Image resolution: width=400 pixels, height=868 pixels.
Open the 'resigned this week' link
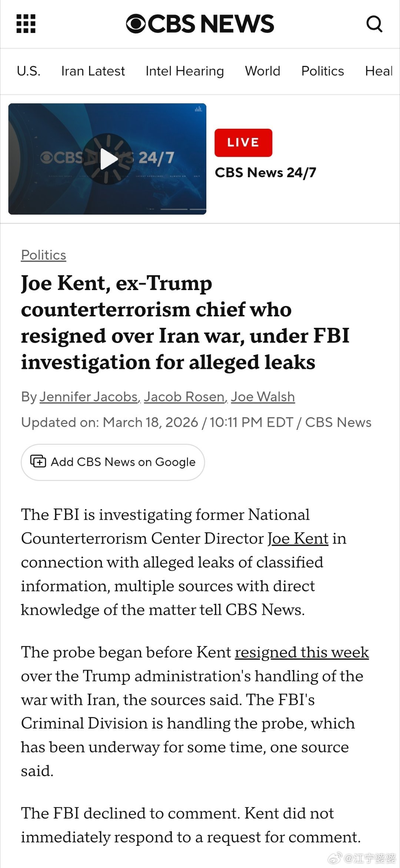click(302, 652)
